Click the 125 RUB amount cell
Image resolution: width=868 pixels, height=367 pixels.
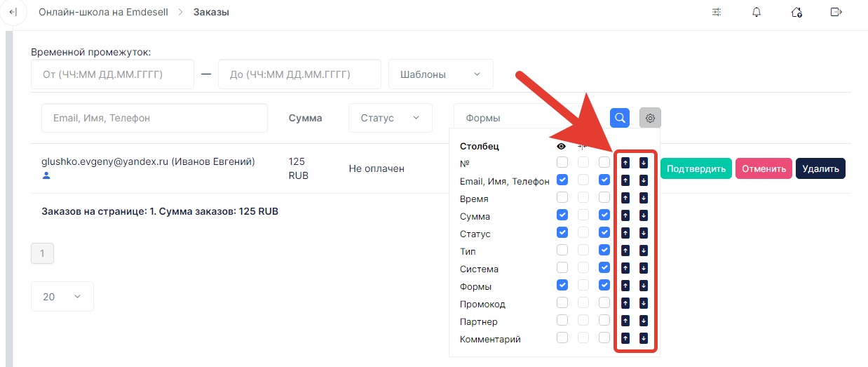click(x=299, y=168)
